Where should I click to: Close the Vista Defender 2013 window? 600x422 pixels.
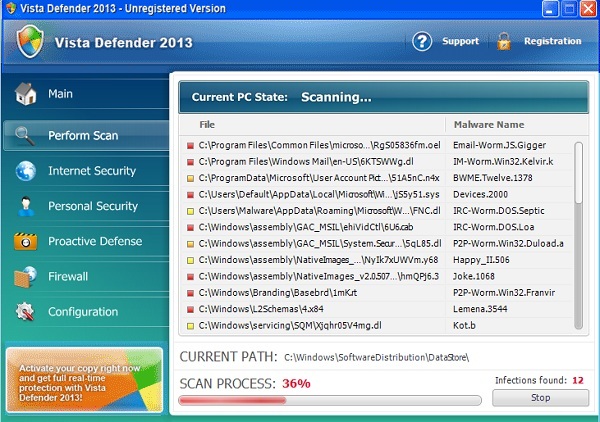click(588, 9)
